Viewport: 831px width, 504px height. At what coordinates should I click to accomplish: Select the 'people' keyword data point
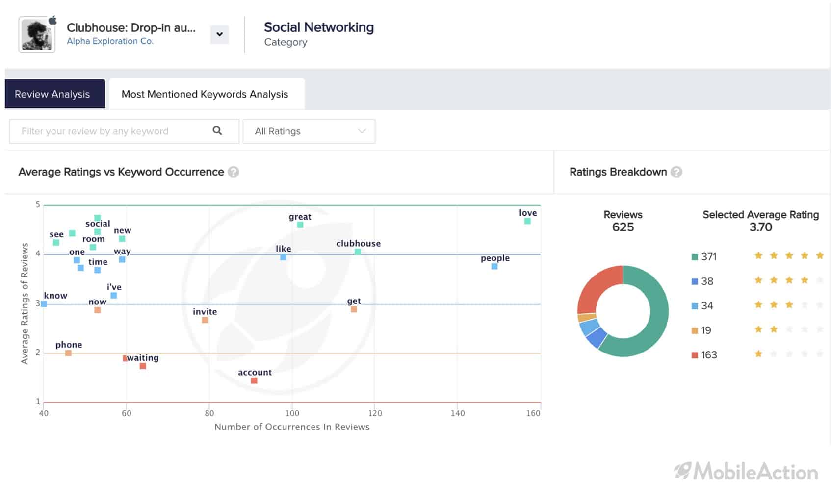click(494, 266)
